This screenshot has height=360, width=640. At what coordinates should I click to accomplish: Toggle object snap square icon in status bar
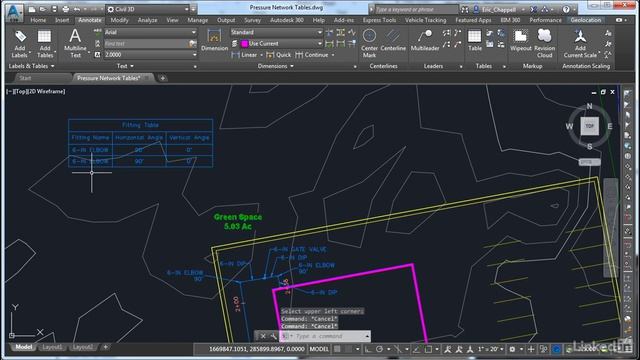point(428,349)
